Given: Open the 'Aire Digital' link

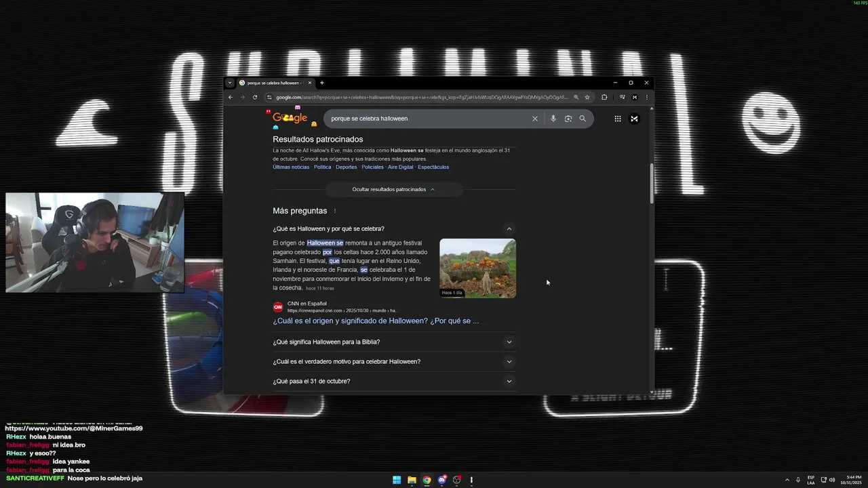Looking at the screenshot, I should coord(400,167).
